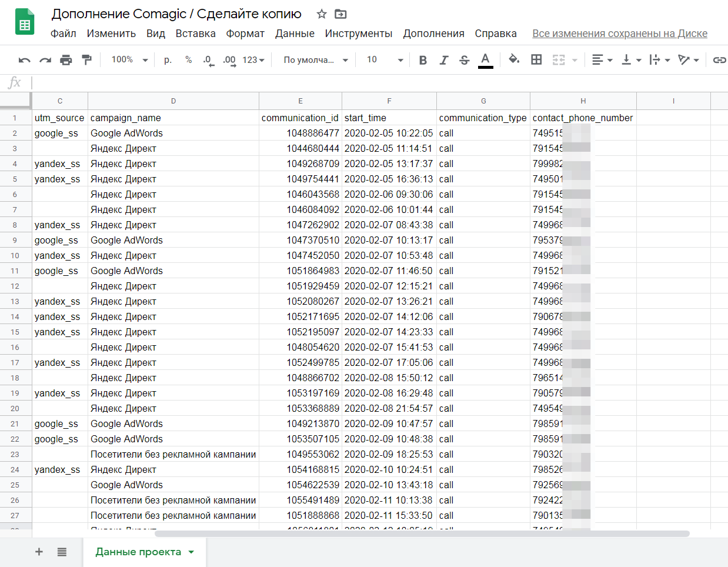The width and height of the screenshot is (728, 567).
Task: Select row 10 header
Action: point(15,255)
